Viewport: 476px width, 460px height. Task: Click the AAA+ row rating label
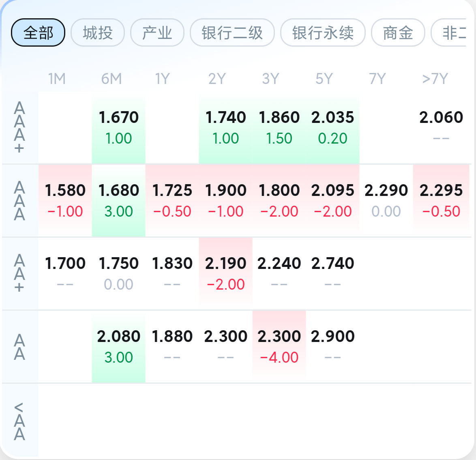tap(19, 128)
